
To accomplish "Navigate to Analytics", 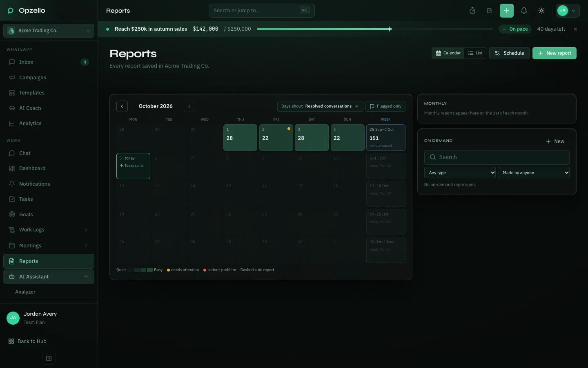I will coord(49,123).
